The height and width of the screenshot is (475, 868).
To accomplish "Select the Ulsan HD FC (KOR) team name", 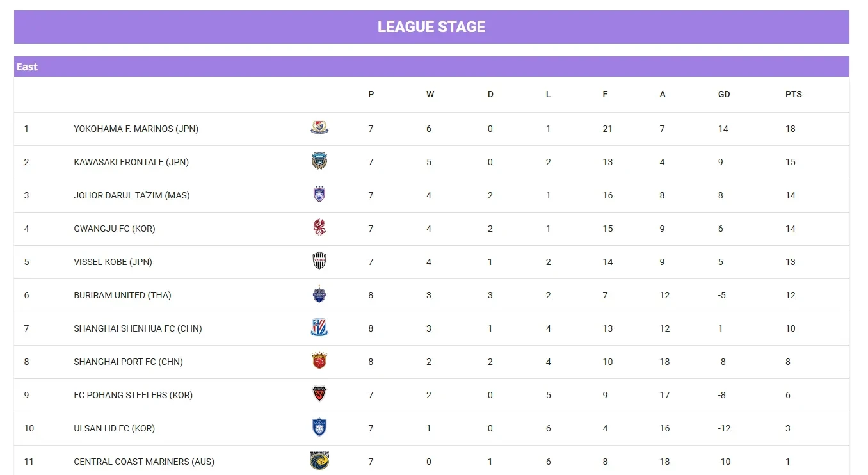I will (115, 428).
